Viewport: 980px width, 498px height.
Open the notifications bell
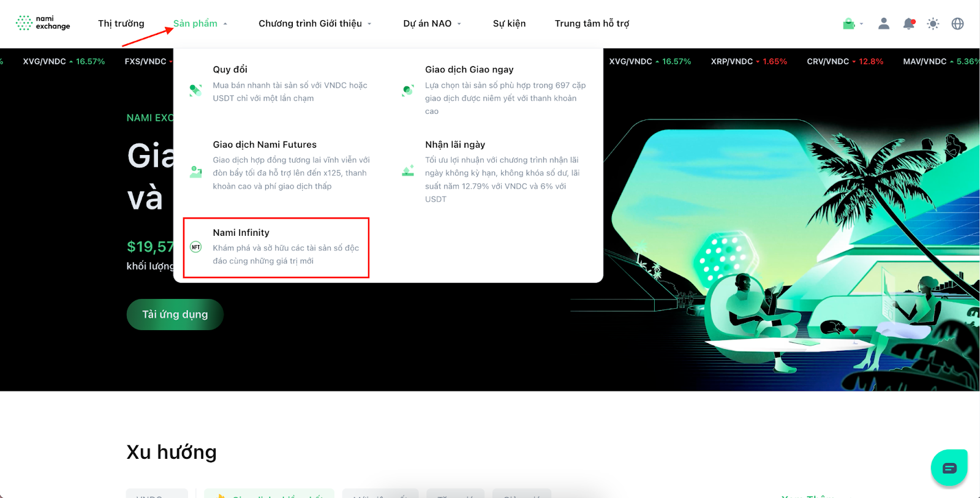click(909, 24)
